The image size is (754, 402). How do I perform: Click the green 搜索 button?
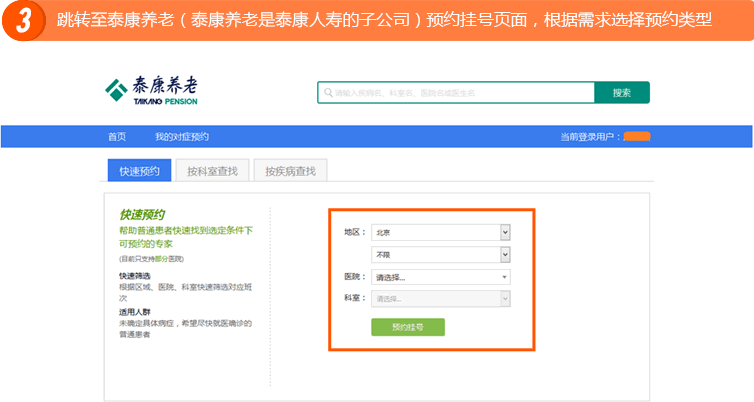click(622, 92)
